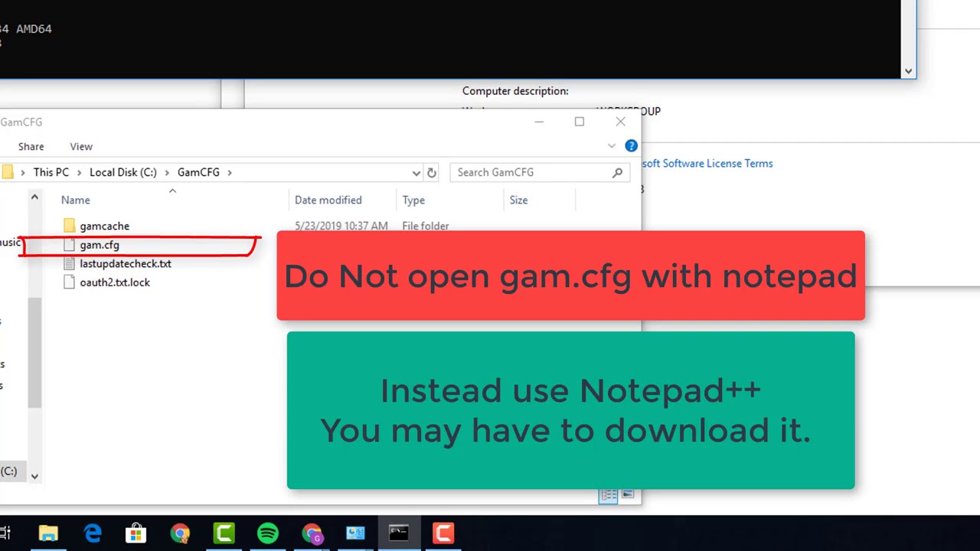
Task: Click the blue Help question mark icon
Action: pyautogui.click(x=631, y=146)
